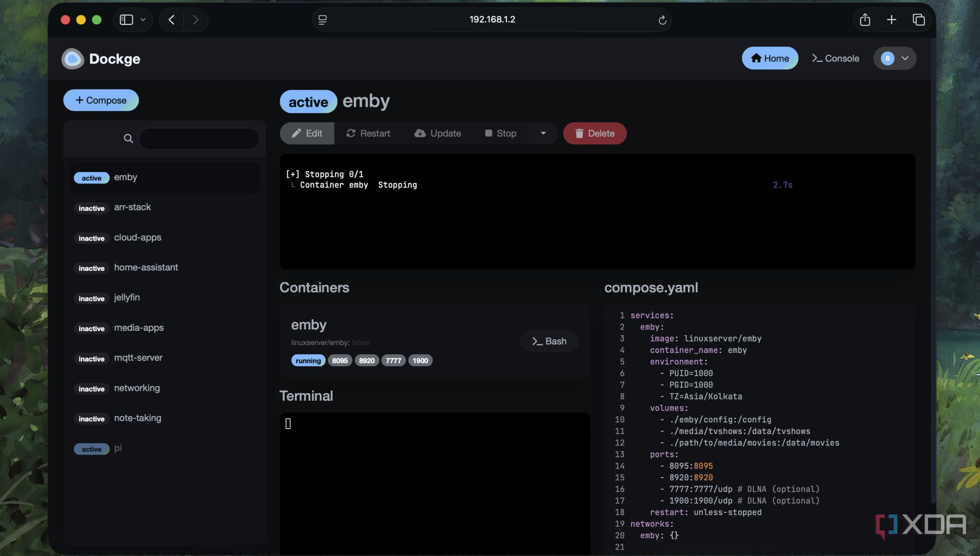Select the cloud-apps stack
The width and height of the screenshot is (980, 556).
164,238
